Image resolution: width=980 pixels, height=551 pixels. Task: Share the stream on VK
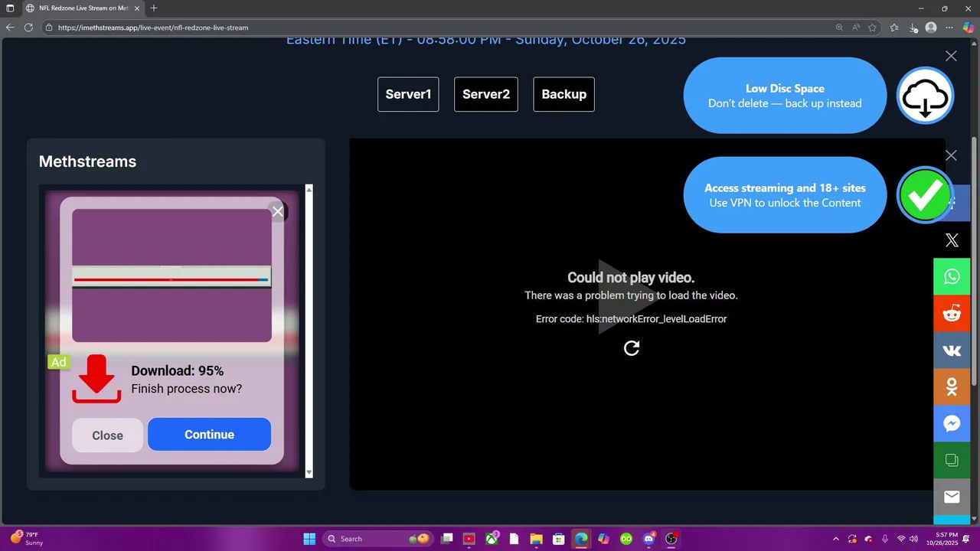tap(952, 350)
